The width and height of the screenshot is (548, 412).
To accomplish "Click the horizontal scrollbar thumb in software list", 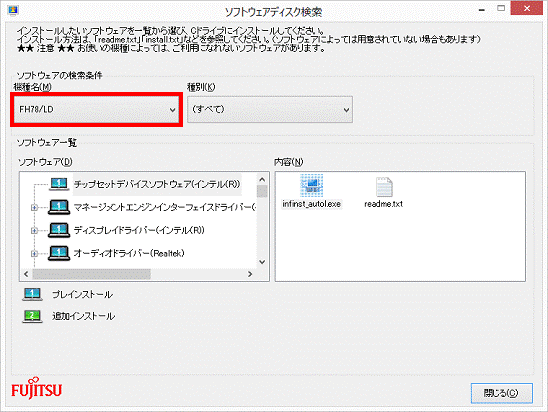I will 92,274.
